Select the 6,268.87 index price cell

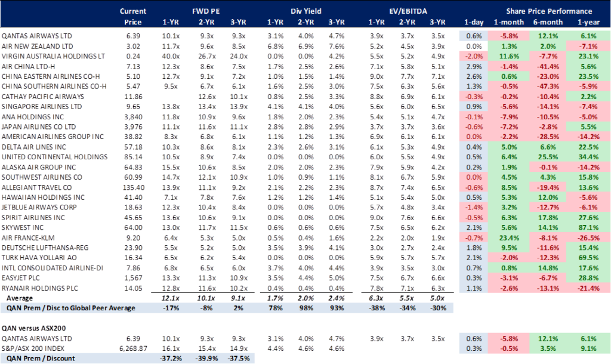(133, 349)
